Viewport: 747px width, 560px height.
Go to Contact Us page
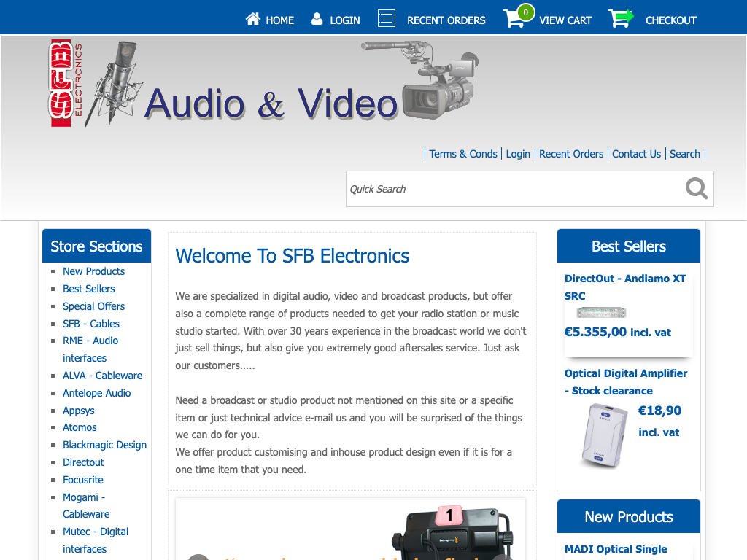tap(636, 154)
